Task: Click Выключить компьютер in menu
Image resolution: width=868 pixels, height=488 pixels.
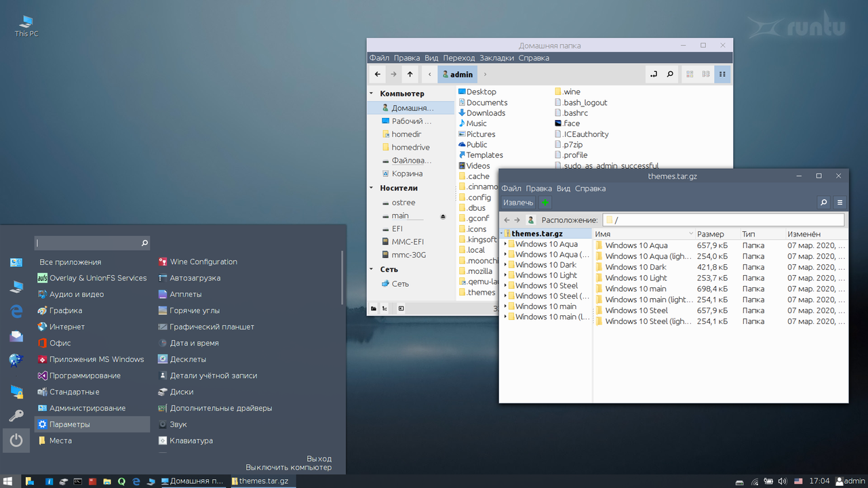Action: pos(288,467)
